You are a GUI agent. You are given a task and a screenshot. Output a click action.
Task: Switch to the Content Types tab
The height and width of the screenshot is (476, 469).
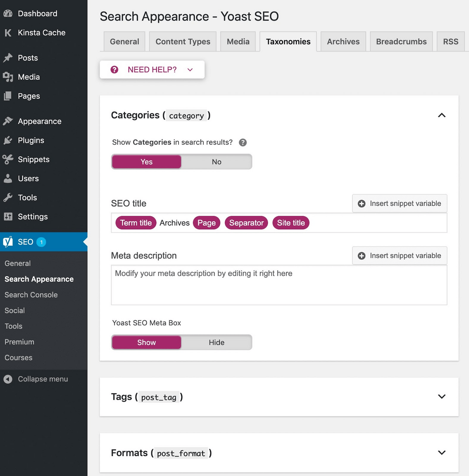[183, 42]
